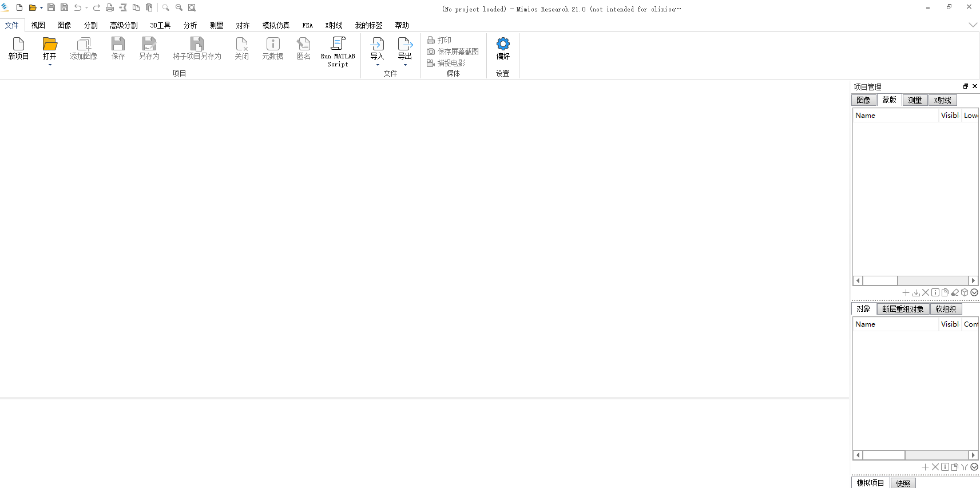Viewport: 980px width, 488px height.
Task: Click mask list horizontal scrollbar right arrow
Action: (973, 281)
